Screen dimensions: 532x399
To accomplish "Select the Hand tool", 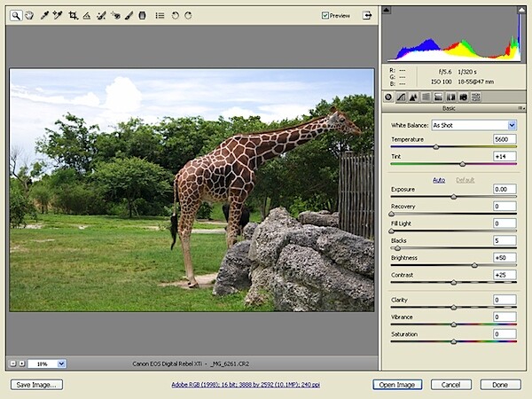I will point(29,15).
